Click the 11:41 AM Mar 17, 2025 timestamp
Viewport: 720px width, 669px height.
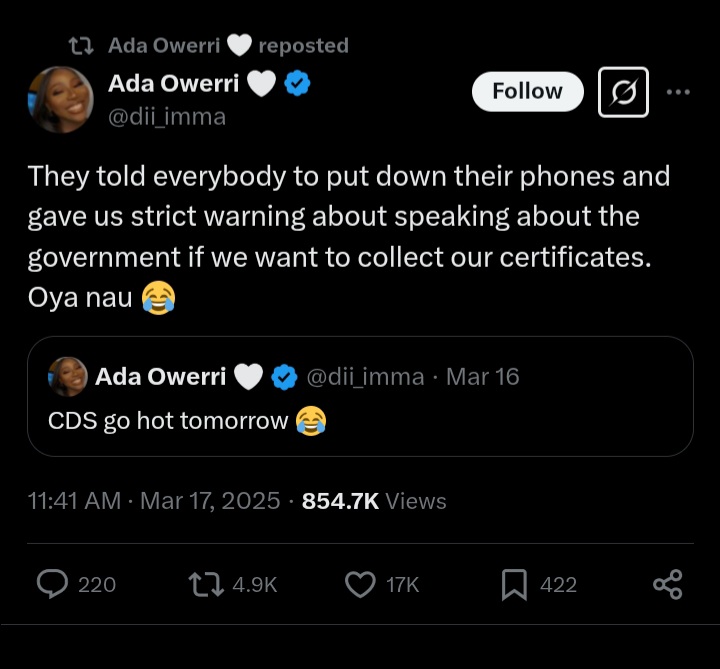coord(154,501)
